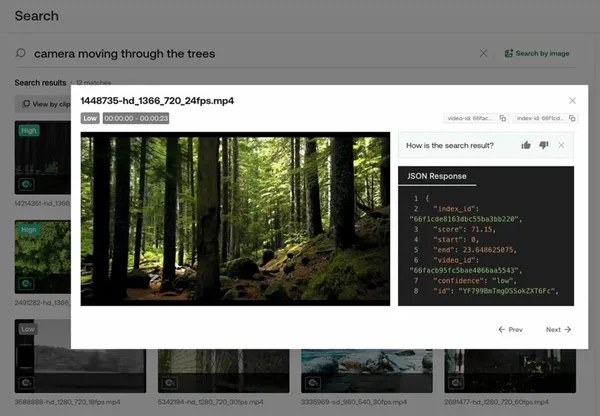Open the 3588888-hd_1280_720_18fps.mp4 thumbnail
The height and width of the screenshot is (416, 600).
point(80,356)
